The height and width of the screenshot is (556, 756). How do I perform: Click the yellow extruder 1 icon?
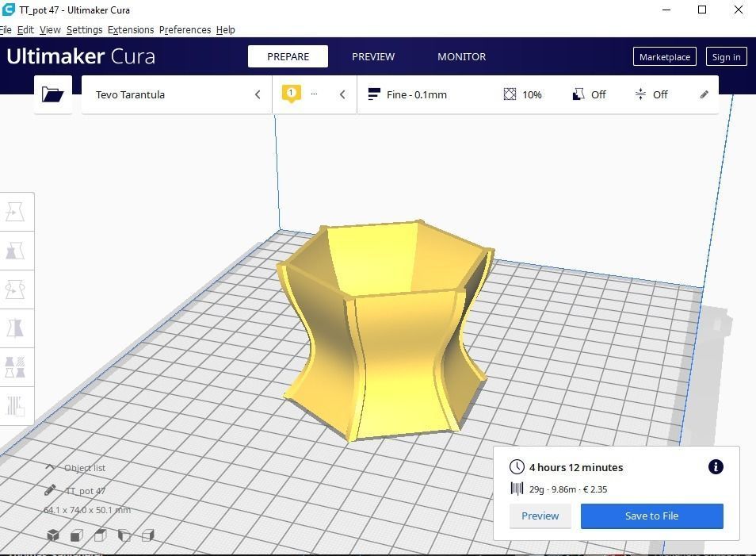(x=291, y=94)
